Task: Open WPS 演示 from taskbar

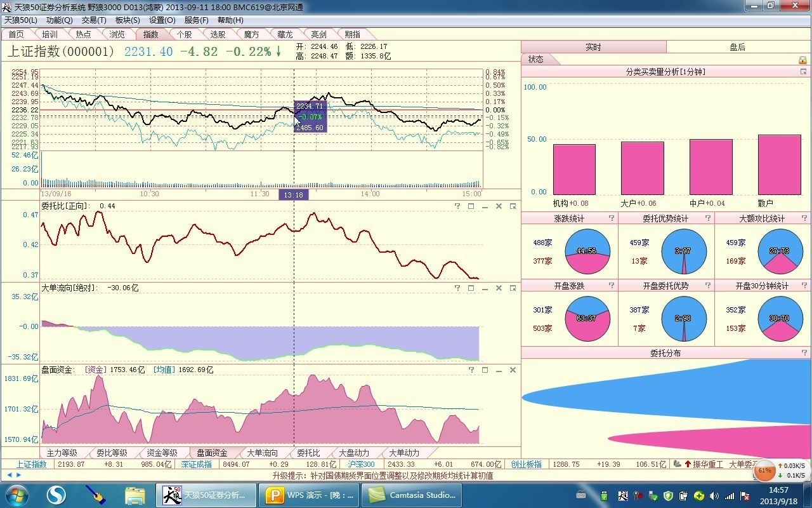Action: tap(310, 495)
